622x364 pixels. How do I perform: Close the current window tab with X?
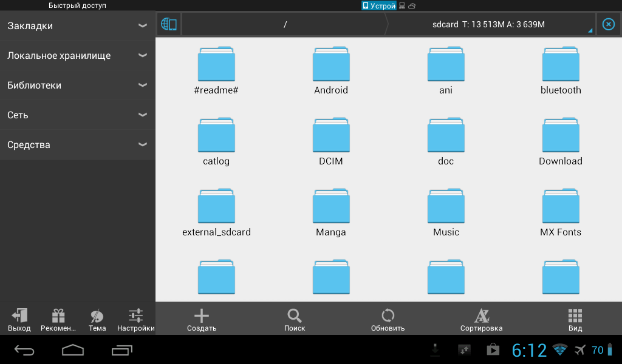(609, 24)
